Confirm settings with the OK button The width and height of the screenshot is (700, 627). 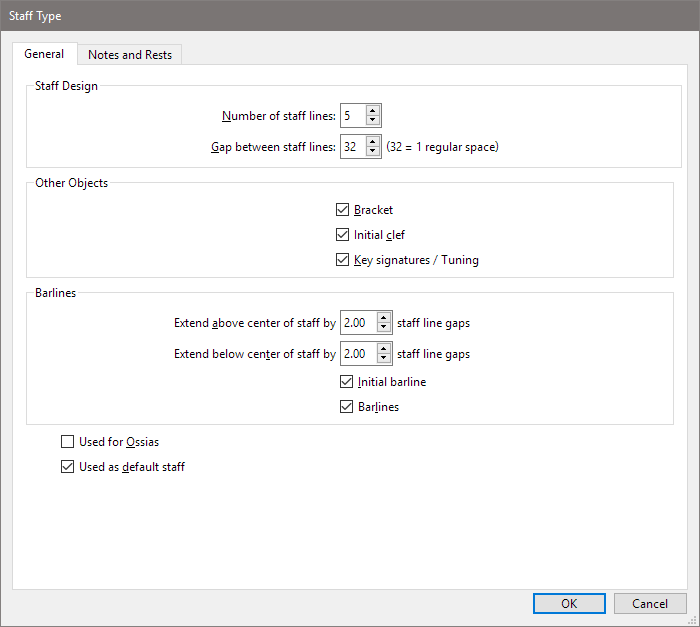point(569,604)
